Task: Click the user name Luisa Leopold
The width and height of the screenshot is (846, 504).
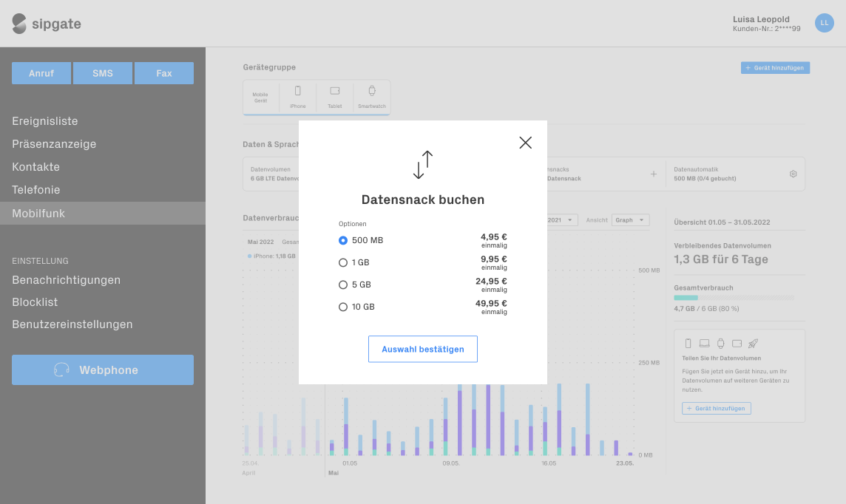Action: tap(761, 19)
